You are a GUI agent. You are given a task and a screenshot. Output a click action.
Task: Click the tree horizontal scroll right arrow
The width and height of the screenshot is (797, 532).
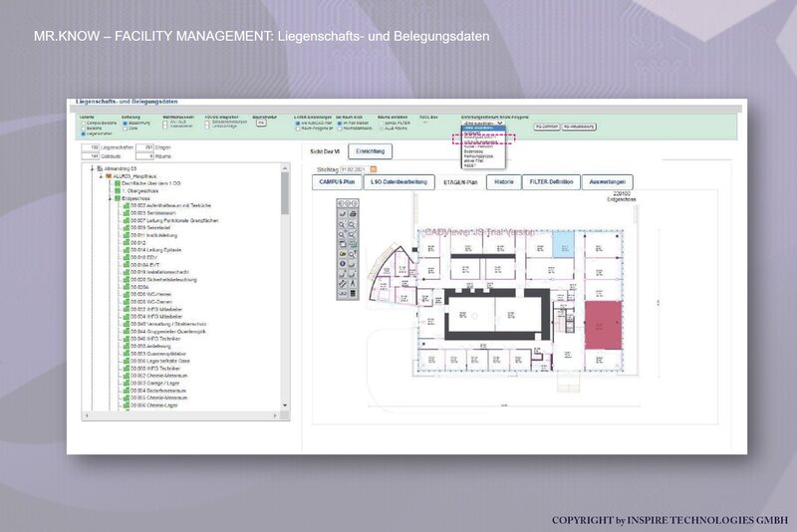pos(275,415)
